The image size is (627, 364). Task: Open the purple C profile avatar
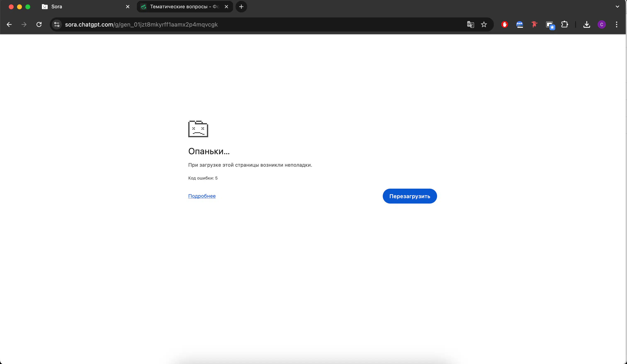coord(601,24)
